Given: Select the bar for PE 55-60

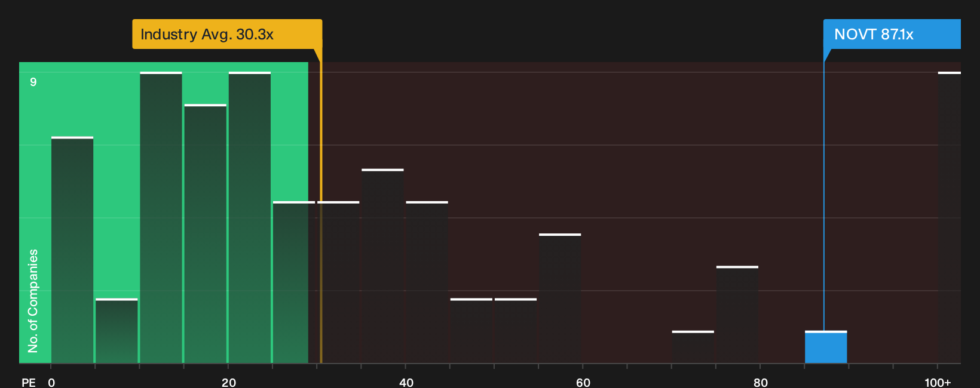Looking at the screenshot, I should pyautogui.click(x=560, y=298).
